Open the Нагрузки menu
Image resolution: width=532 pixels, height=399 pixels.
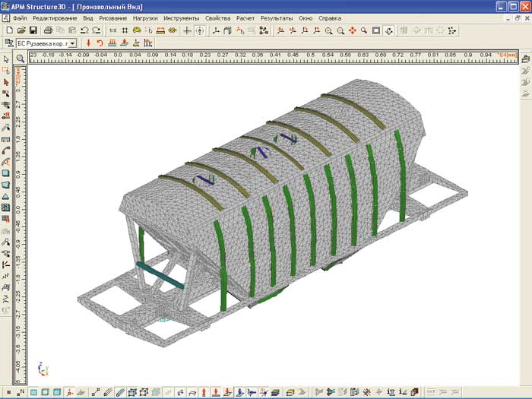[x=145, y=17]
